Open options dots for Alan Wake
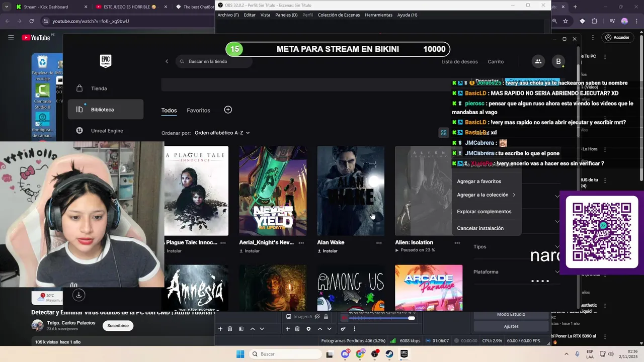The height and width of the screenshot is (362, 644). pyautogui.click(x=379, y=243)
